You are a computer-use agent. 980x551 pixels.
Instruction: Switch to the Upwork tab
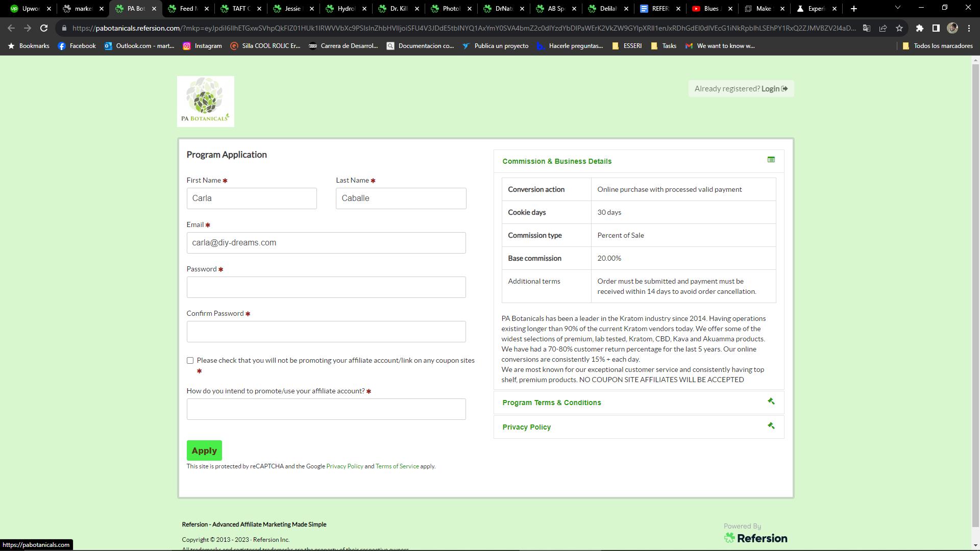(x=31, y=9)
